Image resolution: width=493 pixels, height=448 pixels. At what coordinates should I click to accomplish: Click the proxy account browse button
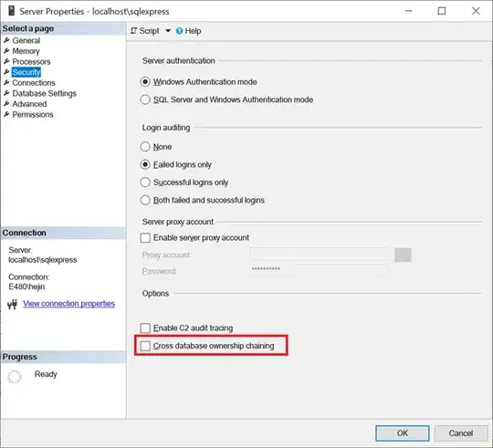[403, 255]
